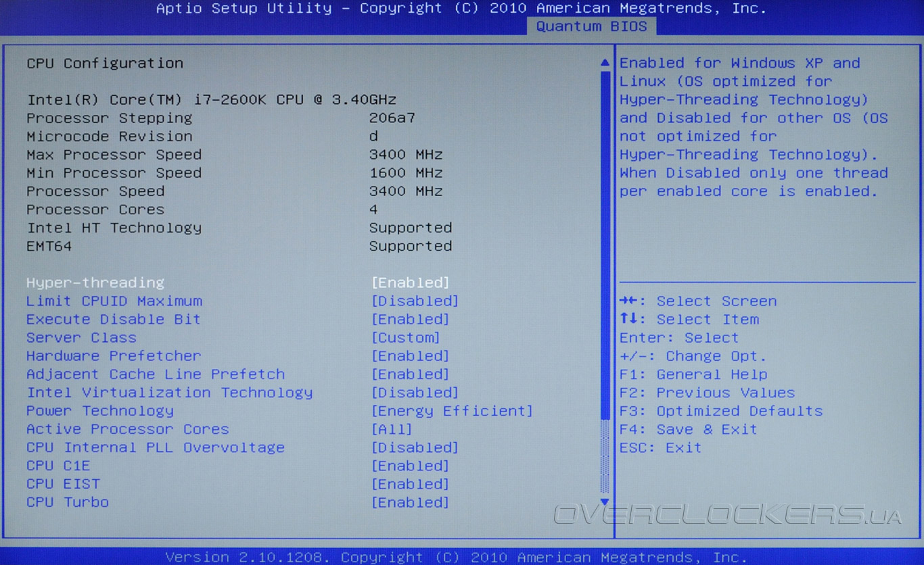Screen dimensions: 924x565
Task: Click the 'Enter: Select' key hint
Action: (x=679, y=337)
